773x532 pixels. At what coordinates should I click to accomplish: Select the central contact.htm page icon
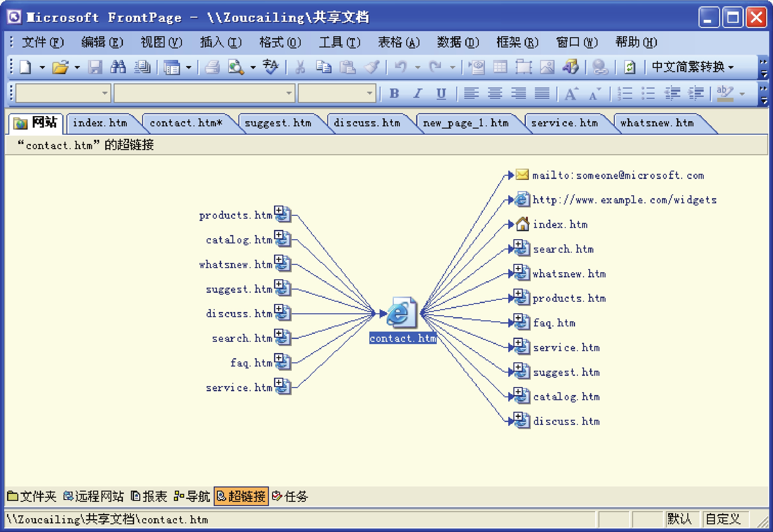pos(402,312)
